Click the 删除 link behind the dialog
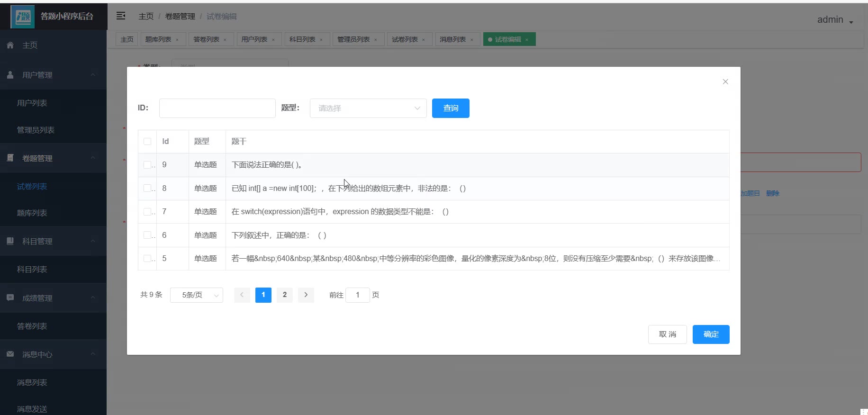This screenshot has height=415, width=868. coord(773,193)
